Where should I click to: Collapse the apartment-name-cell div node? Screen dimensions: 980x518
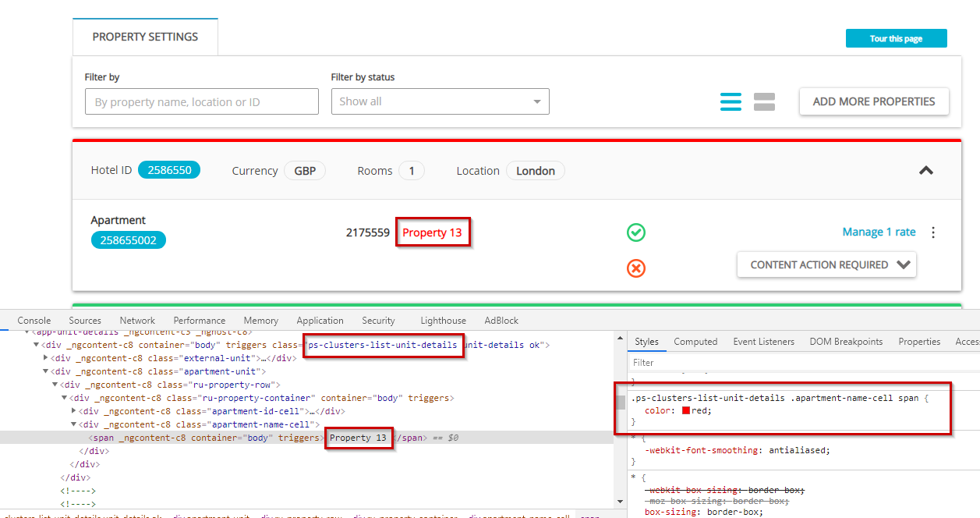(74, 424)
